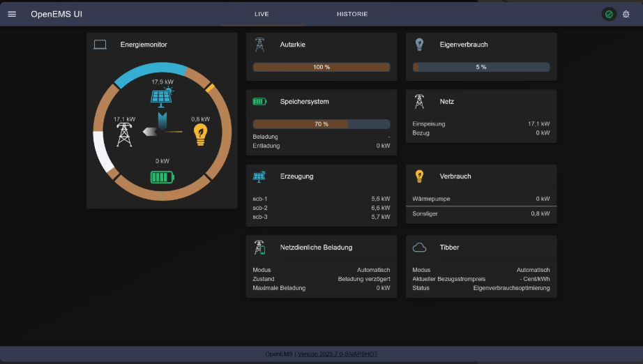Click the Eigenverbrauch 5 % progress bar

coord(481,67)
